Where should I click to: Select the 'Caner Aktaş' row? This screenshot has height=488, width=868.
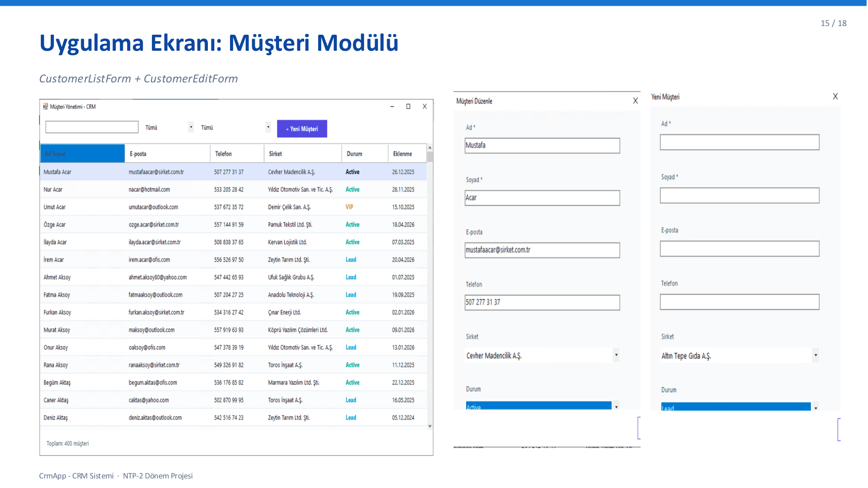coord(233,400)
